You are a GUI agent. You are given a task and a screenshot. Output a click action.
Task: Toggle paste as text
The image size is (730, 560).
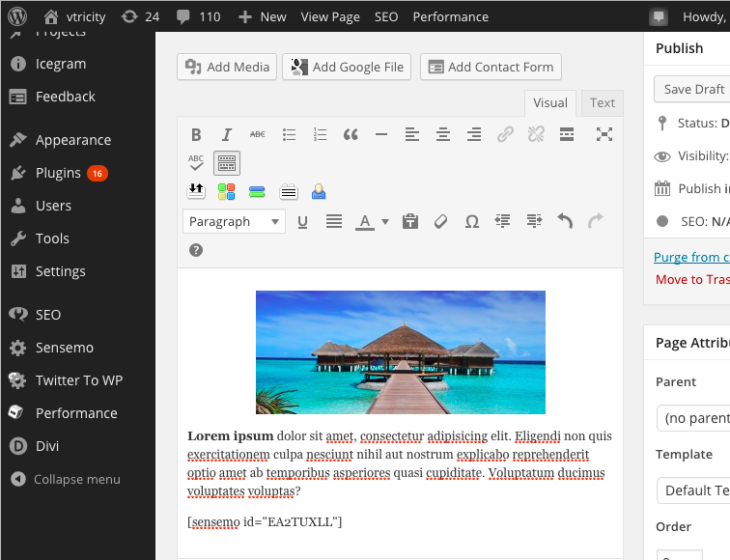(410, 221)
